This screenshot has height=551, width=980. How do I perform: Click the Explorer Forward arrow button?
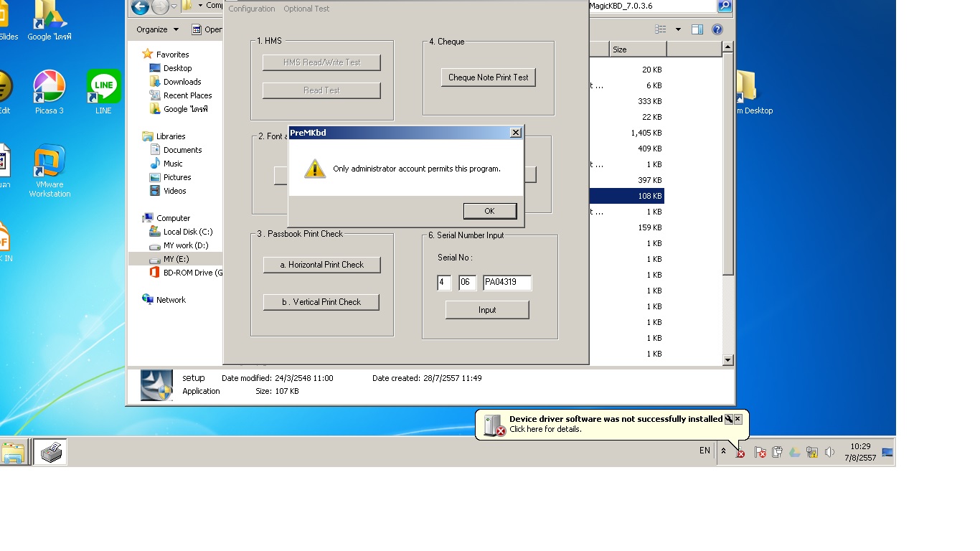pos(160,6)
